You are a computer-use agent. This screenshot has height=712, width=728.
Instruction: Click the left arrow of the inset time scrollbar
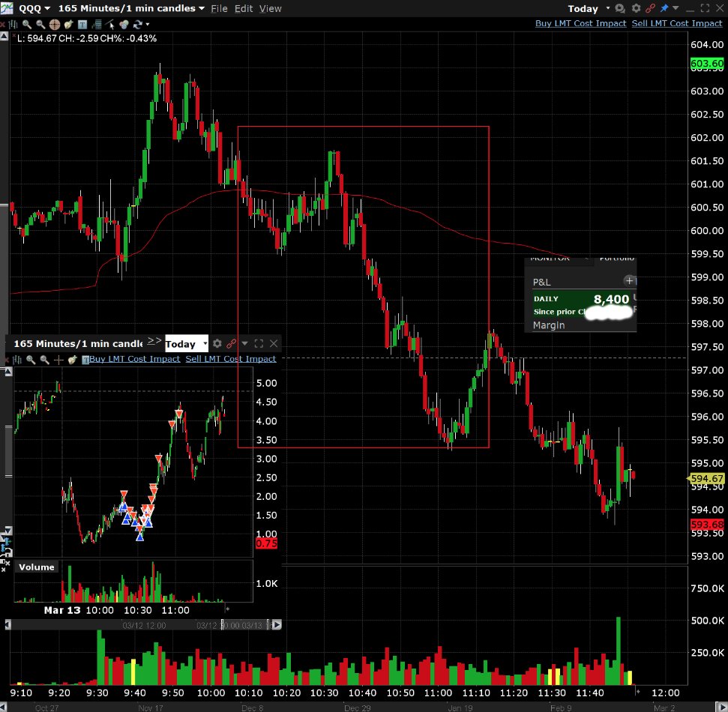pos(8,625)
